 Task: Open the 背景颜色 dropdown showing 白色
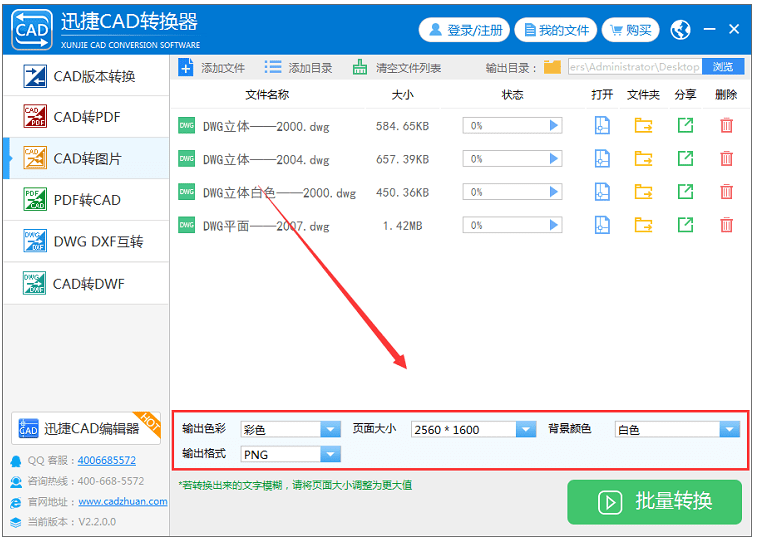[x=677, y=429]
